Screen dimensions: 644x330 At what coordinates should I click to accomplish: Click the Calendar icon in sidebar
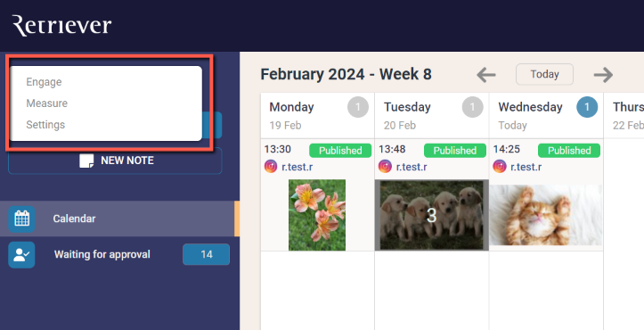click(x=21, y=219)
